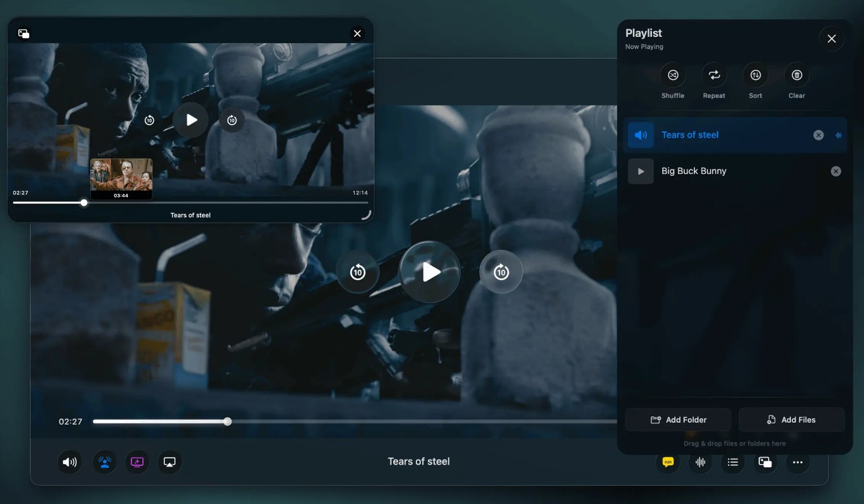Viewport: 864px width, 504px height.
Task: Open AirPlay casting options
Action: [x=169, y=462]
